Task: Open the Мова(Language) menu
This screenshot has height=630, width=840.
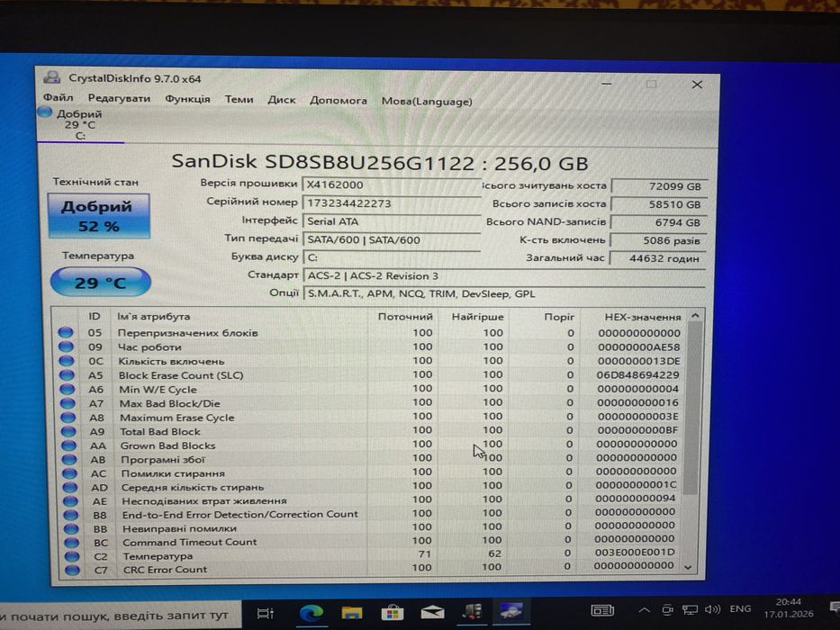Action: tap(427, 101)
